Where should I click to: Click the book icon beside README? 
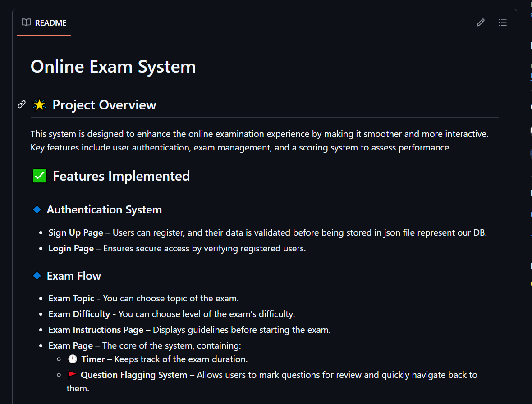(x=26, y=23)
